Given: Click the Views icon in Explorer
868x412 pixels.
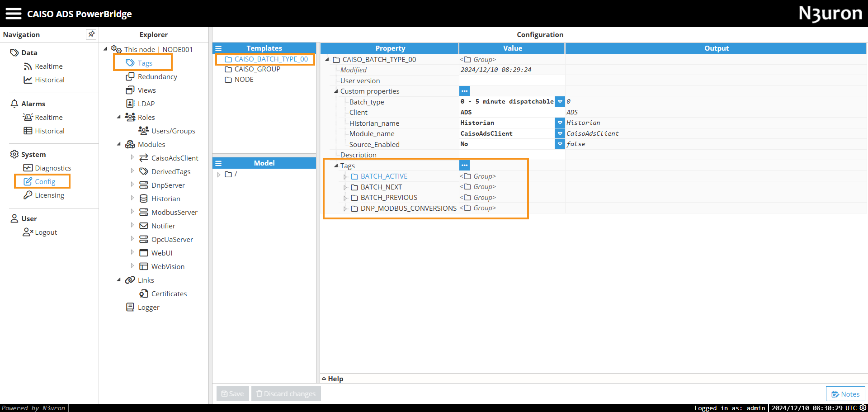Looking at the screenshot, I should pyautogui.click(x=130, y=90).
